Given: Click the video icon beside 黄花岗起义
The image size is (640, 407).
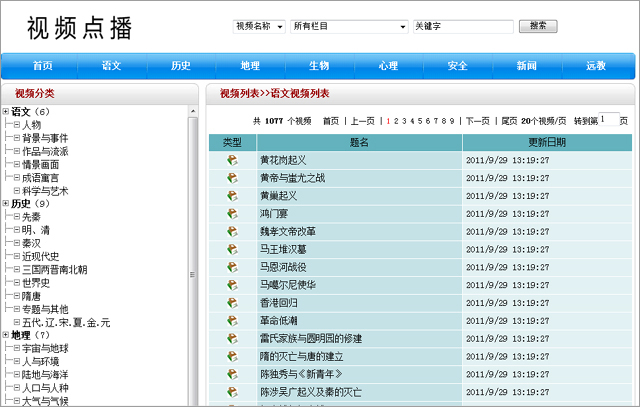Looking at the screenshot, I should (232, 160).
